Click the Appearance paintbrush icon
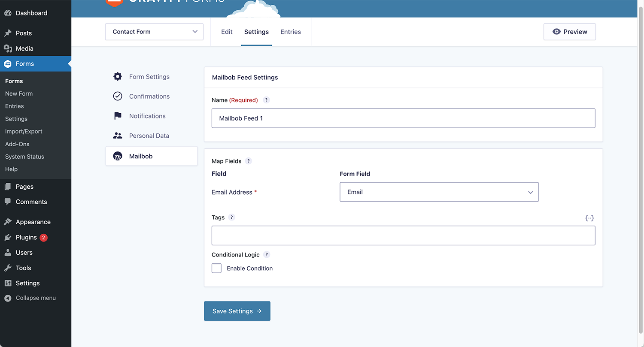Image resolution: width=644 pixels, height=347 pixels. [x=8, y=222]
